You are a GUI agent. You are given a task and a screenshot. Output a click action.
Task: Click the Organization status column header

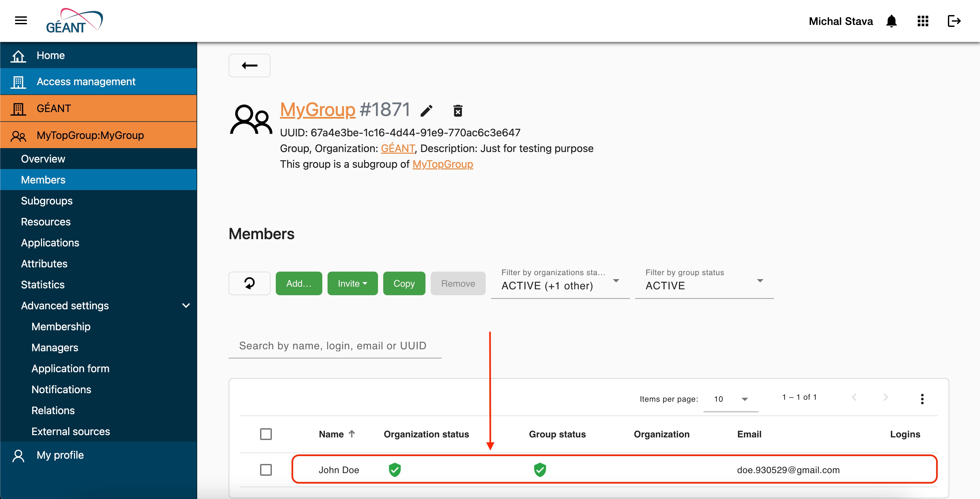click(426, 434)
